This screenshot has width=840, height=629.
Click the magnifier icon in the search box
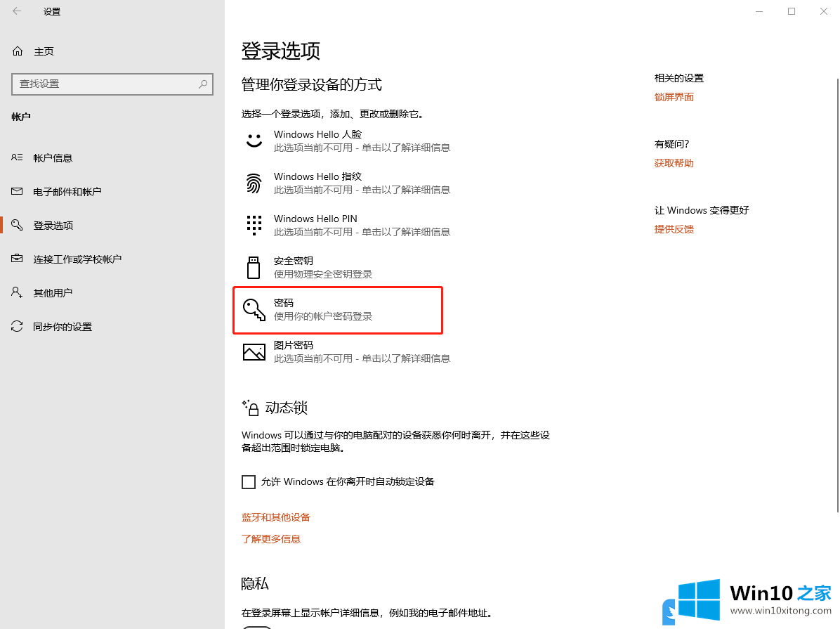pyautogui.click(x=203, y=84)
